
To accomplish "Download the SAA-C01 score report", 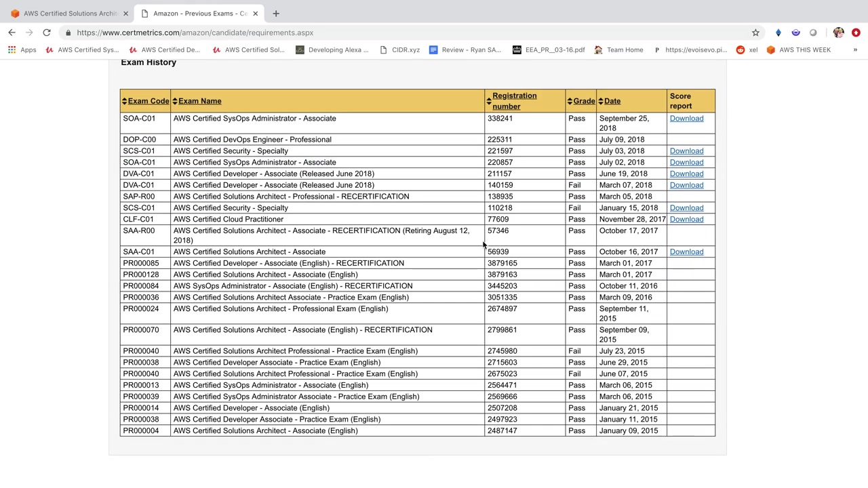I will click(x=686, y=252).
